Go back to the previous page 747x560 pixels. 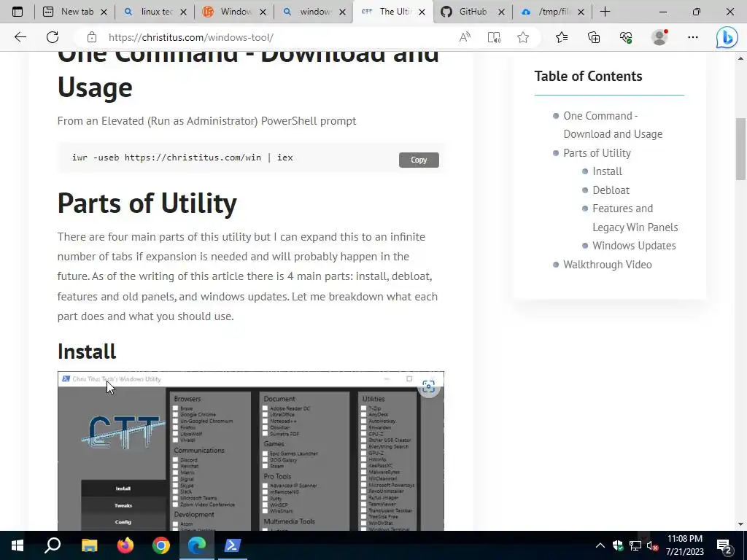click(x=20, y=37)
